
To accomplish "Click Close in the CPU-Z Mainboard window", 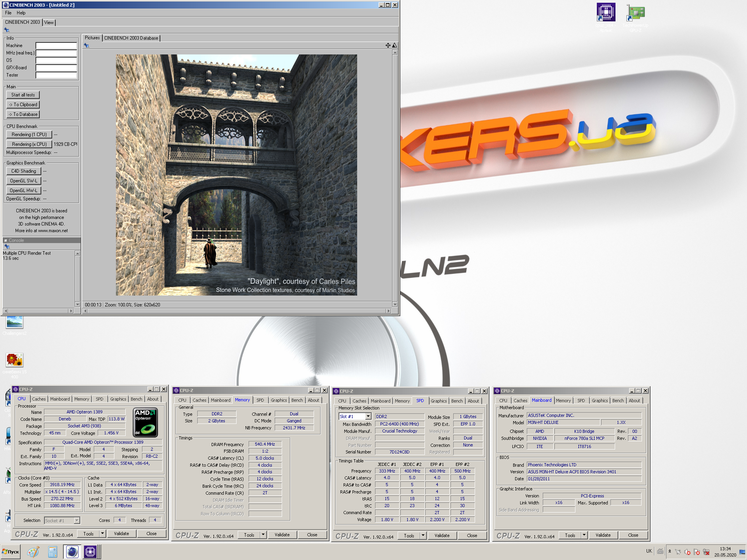I will (x=633, y=535).
